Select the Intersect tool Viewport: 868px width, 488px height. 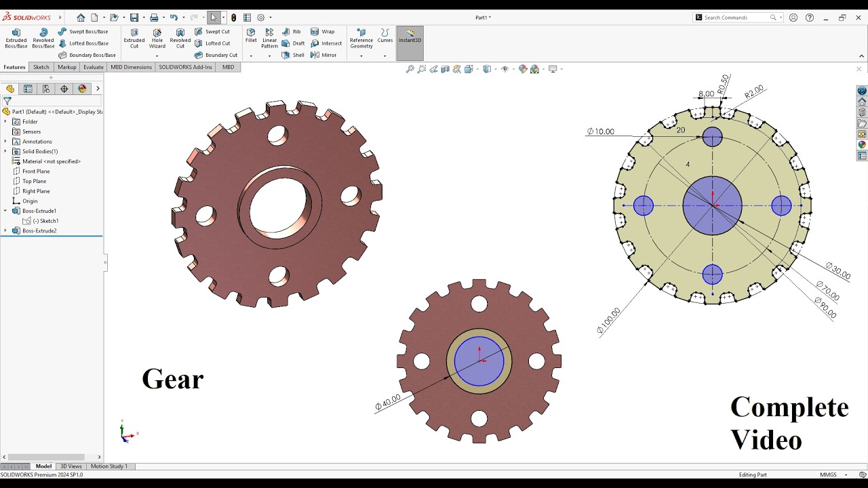click(326, 43)
